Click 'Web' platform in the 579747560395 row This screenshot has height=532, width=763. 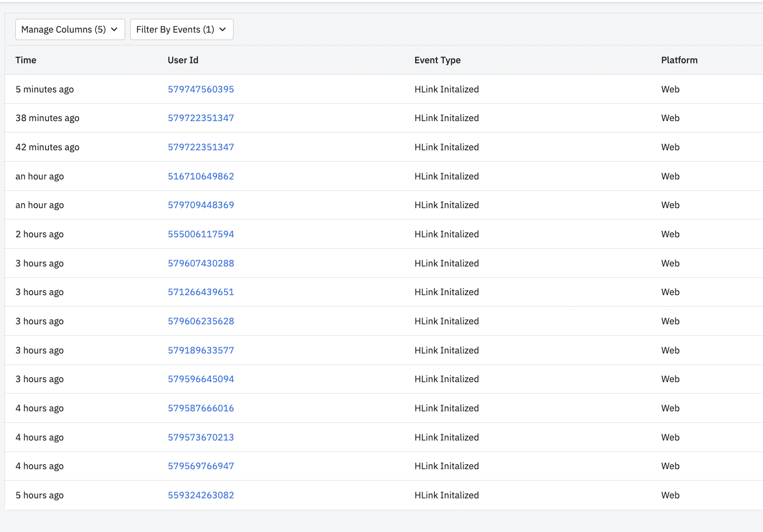click(670, 89)
